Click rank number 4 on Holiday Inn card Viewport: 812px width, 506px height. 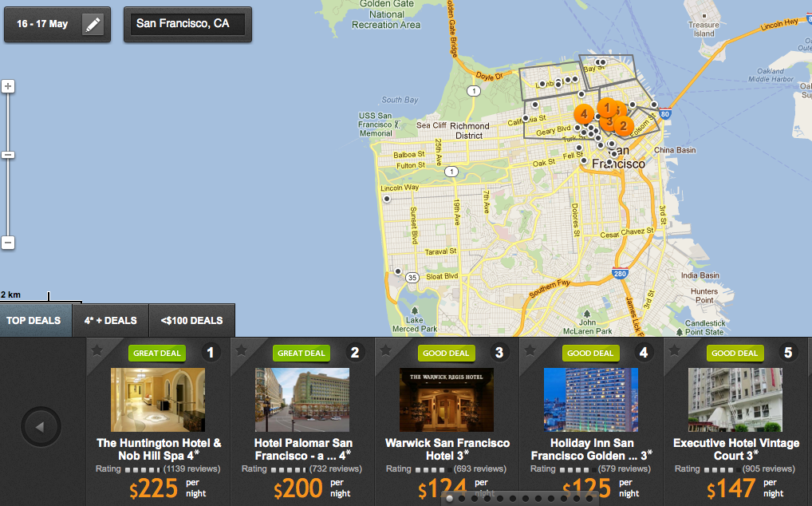click(x=644, y=353)
